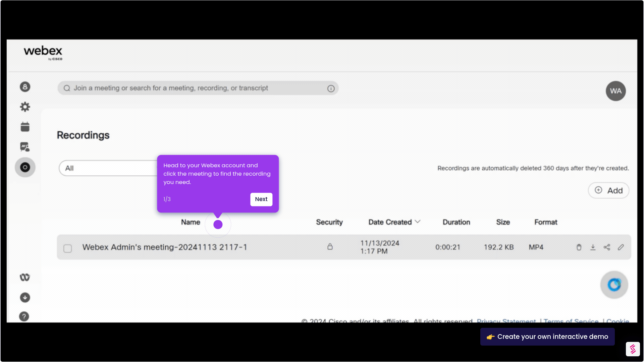The image size is (644, 362).
Task: Click the 11/13/2024 1:17 PM date cell
Action: 380,247
